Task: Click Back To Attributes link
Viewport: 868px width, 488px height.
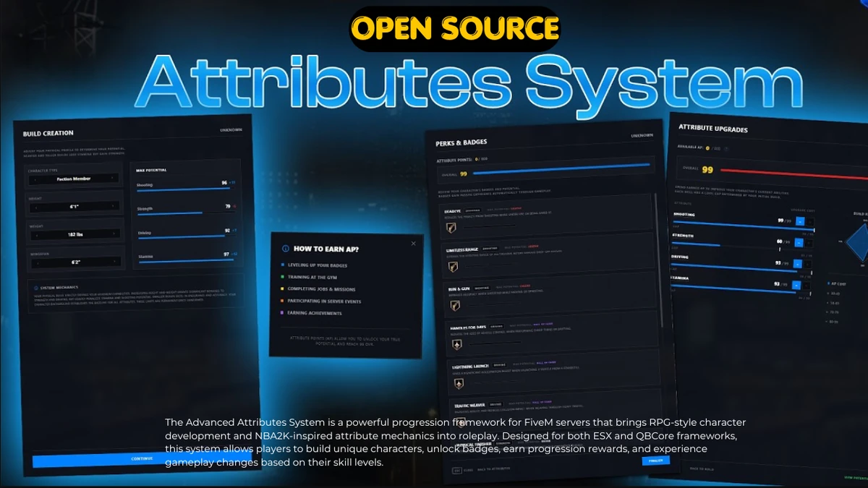Action: [495, 469]
